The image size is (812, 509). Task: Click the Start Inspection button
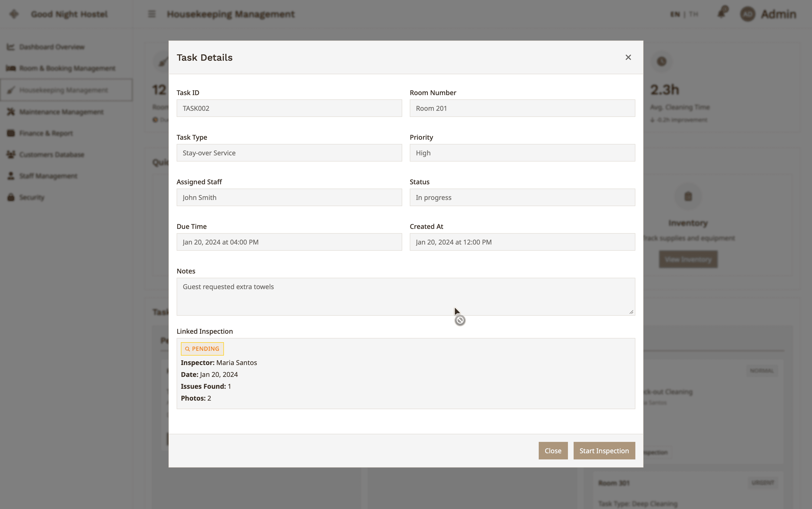coord(604,450)
